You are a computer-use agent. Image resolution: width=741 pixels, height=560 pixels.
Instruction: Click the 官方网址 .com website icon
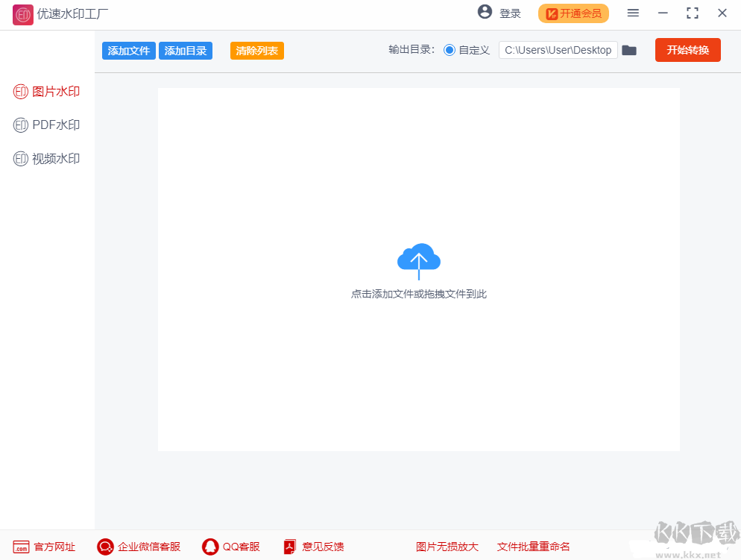click(21, 547)
